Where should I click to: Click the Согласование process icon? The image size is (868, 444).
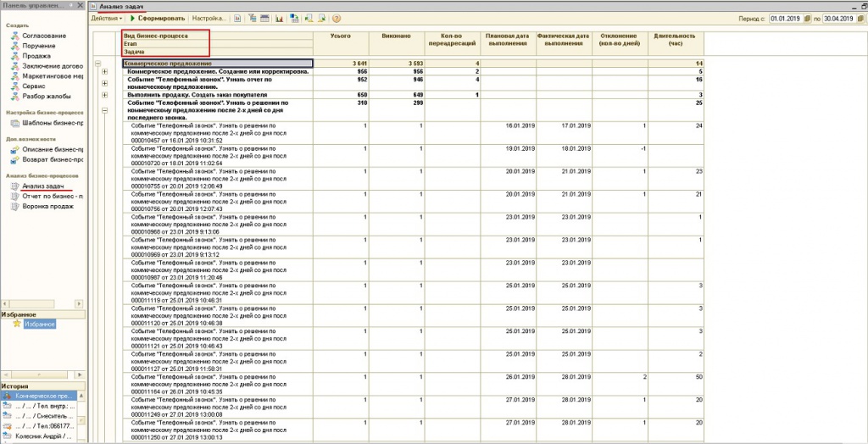tap(15, 36)
